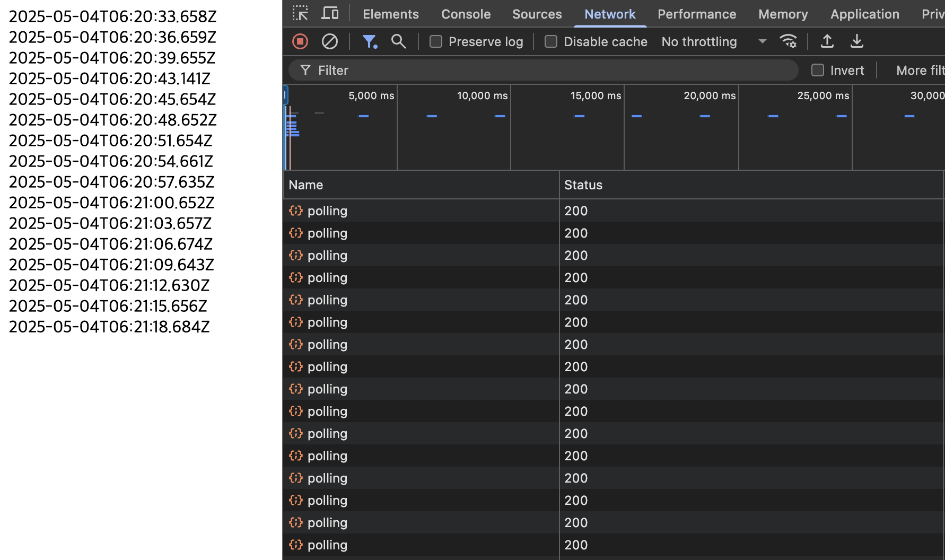Stop recording the network log

[x=300, y=41]
